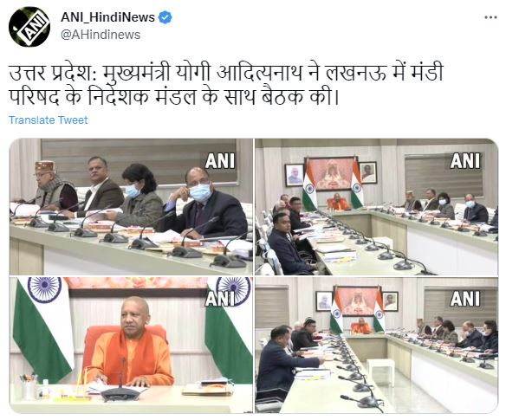
Task: Open the ANI profile avatar
Action: (29, 26)
